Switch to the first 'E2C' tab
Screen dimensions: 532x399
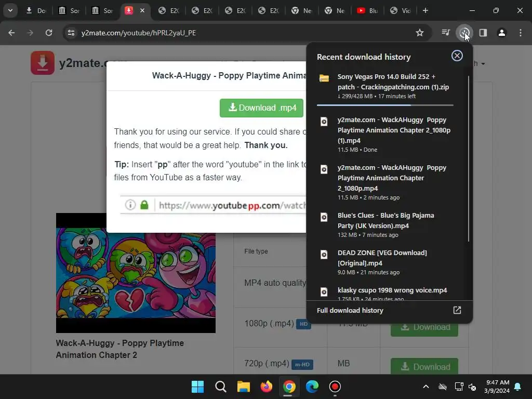[169, 10]
